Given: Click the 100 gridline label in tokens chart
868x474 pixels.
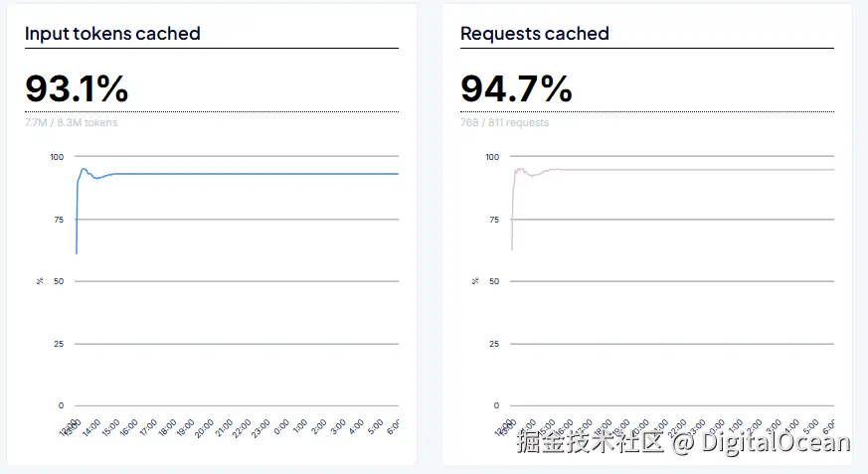Looking at the screenshot, I should 57,157.
